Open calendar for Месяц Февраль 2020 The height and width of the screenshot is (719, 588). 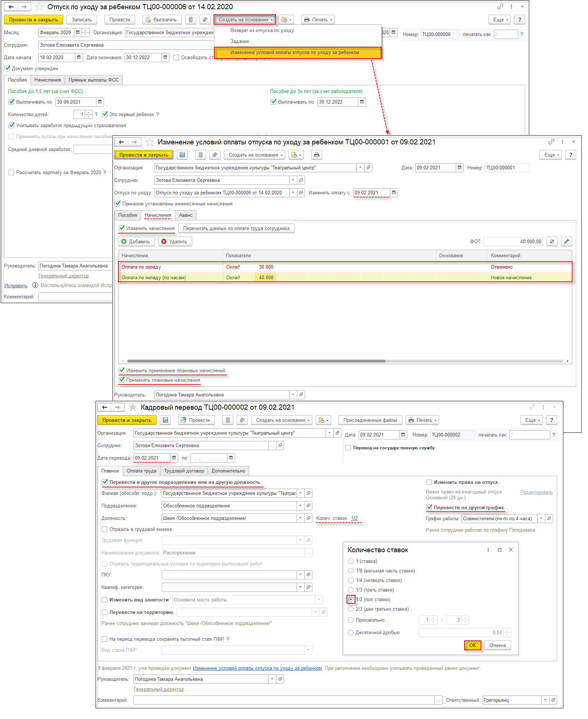point(78,32)
